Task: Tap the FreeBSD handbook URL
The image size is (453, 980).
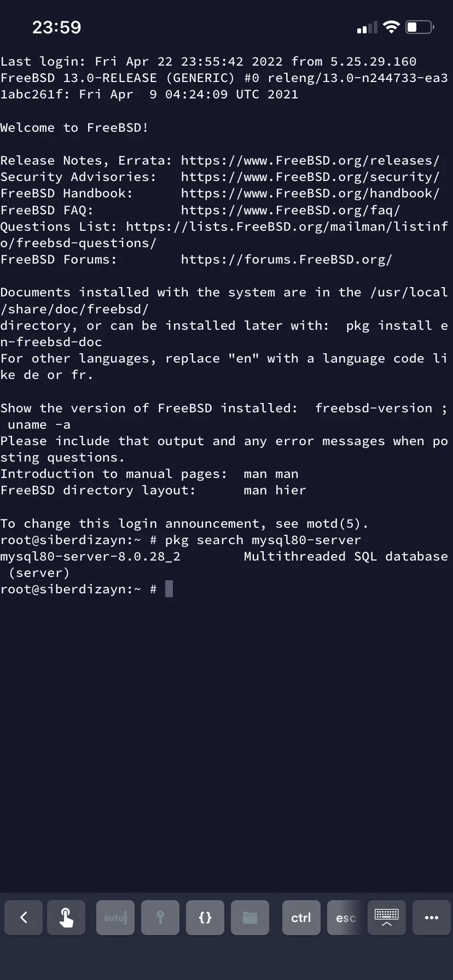Action: 310,193
